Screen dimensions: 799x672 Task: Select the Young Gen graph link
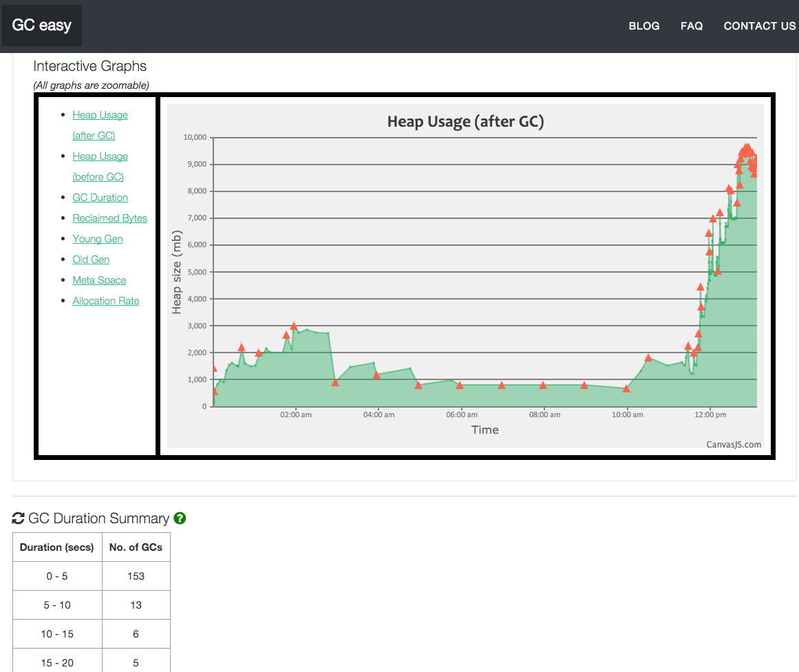click(x=98, y=239)
